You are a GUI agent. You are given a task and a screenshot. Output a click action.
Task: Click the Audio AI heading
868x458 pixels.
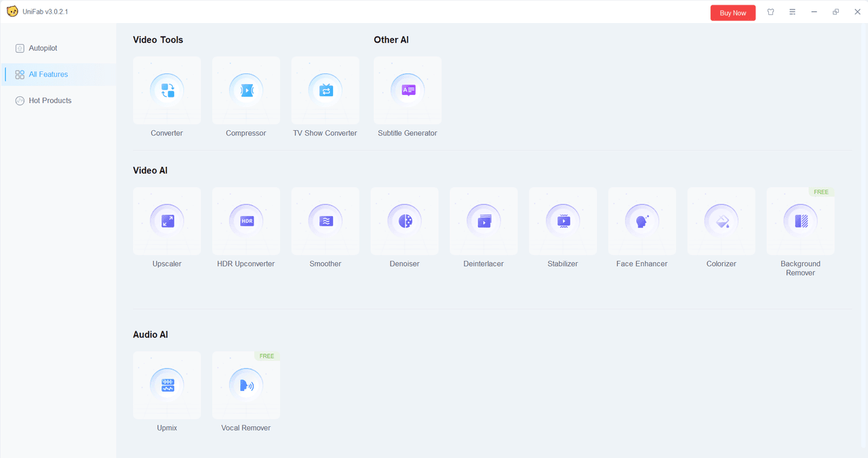151,335
